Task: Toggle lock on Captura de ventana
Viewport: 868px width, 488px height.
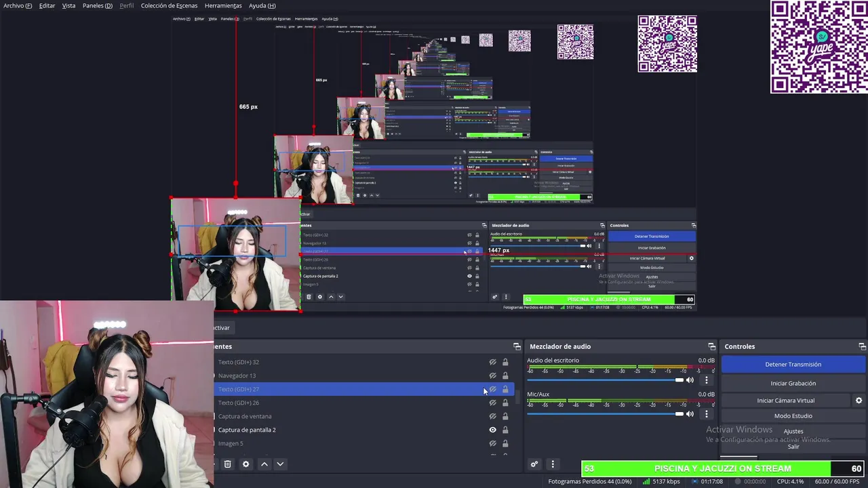Action: pos(505,416)
